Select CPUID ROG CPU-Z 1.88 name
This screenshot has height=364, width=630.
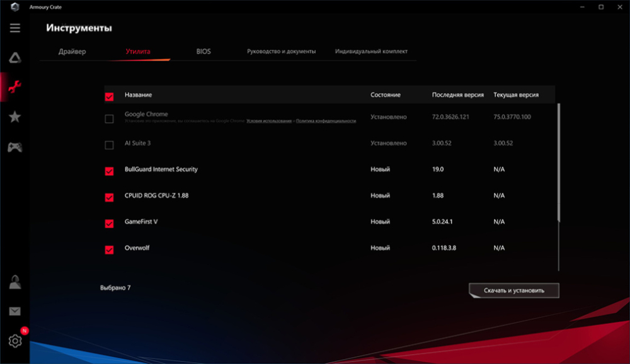tap(156, 196)
